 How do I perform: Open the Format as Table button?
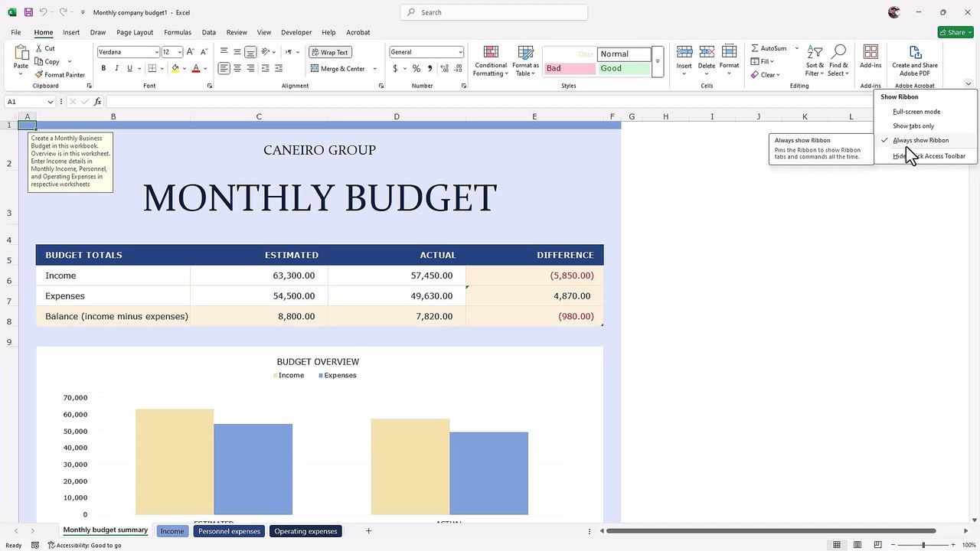(526, 60)
